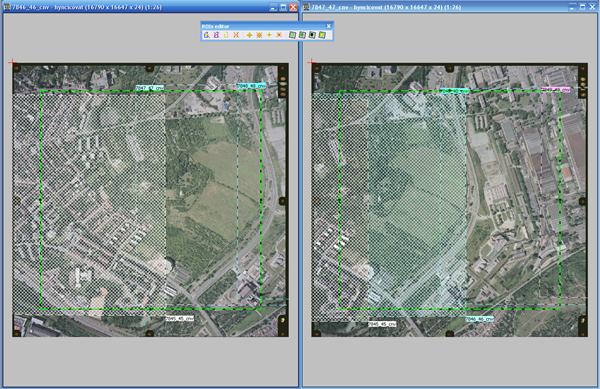Click the cyan 7047_47 label in left image

pos(150,88)
